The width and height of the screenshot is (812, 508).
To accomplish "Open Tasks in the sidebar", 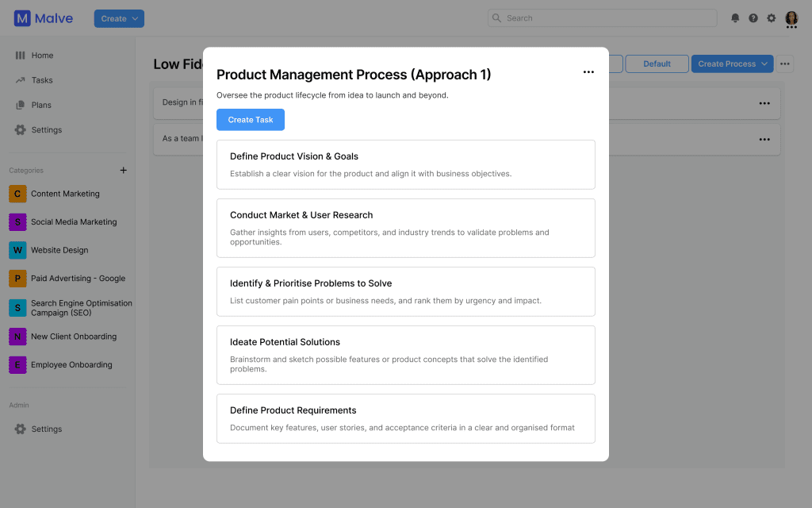I will (x=42, y=80).
